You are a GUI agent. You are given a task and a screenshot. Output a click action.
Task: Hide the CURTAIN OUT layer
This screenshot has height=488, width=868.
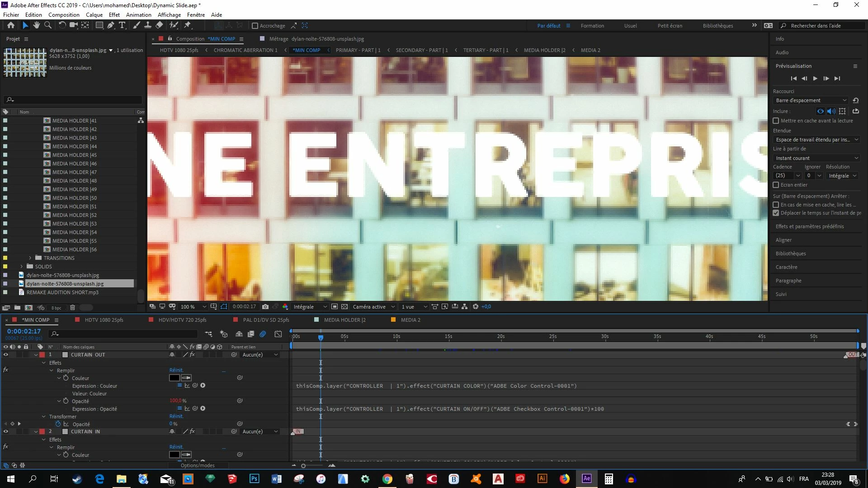[x=6, y=355]
